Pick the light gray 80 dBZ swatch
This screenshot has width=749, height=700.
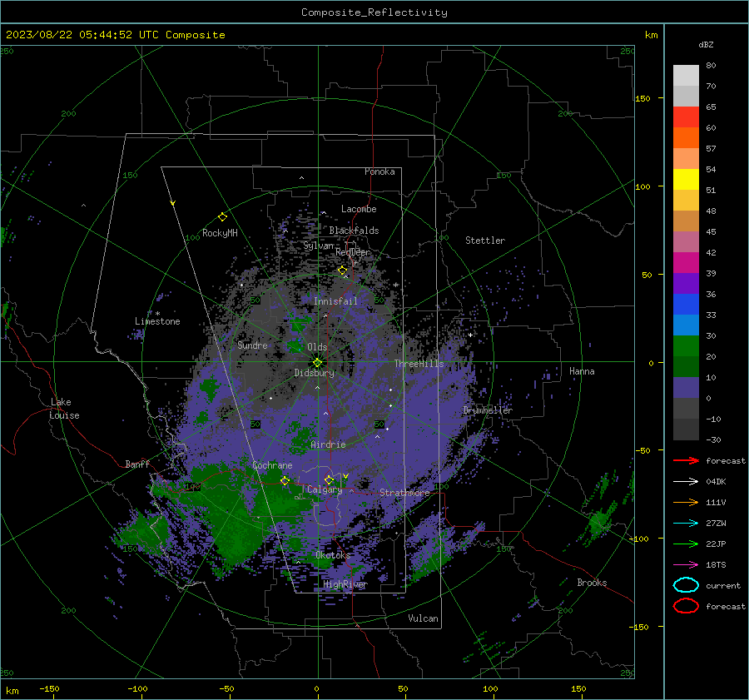pyautogui.click(x=686, y=75)
